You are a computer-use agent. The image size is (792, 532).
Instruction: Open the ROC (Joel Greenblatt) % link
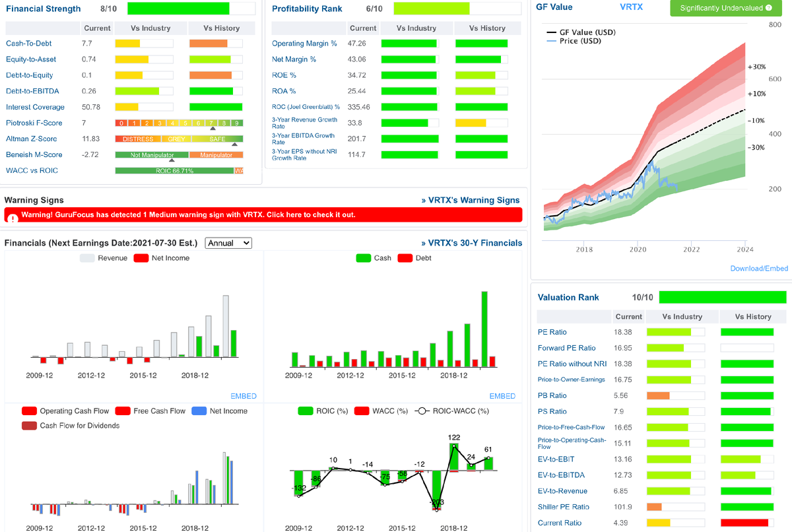pyautogui.click(x=306, y=107)
